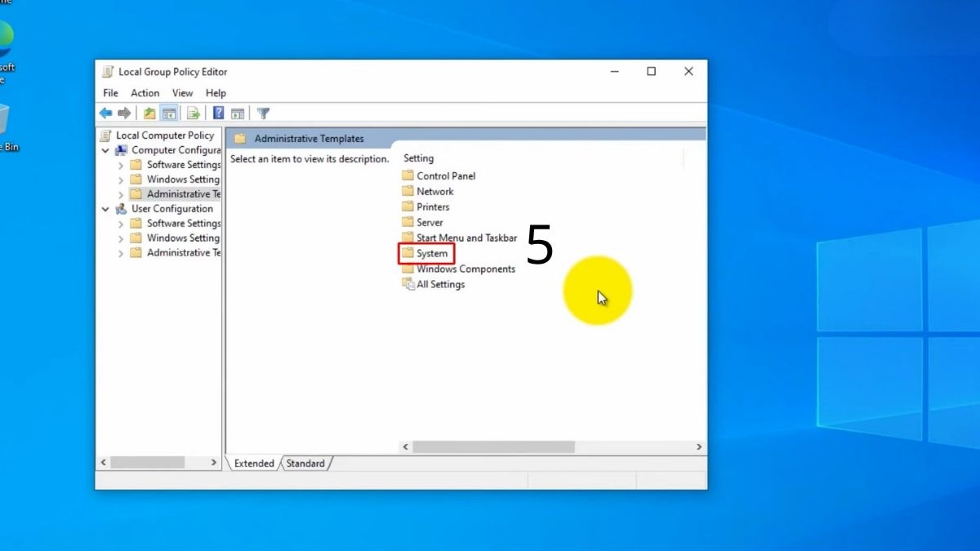Click the Local Group Policy Editor title icon

[x=108, y=72]
